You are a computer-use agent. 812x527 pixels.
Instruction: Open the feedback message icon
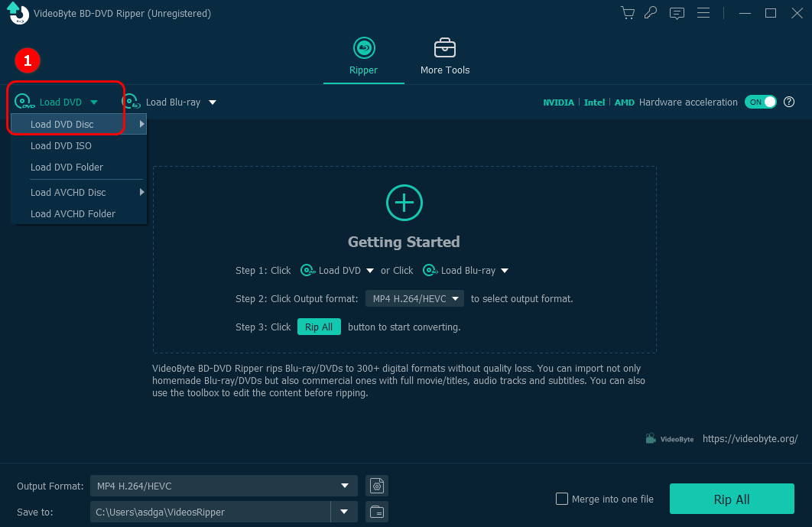pyautogui.click(x=677, y=13)
